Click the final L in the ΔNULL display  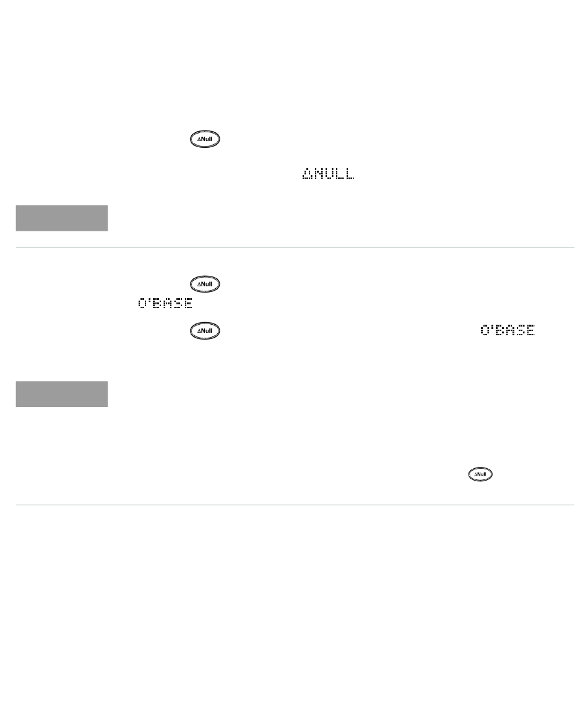(349, 174)
